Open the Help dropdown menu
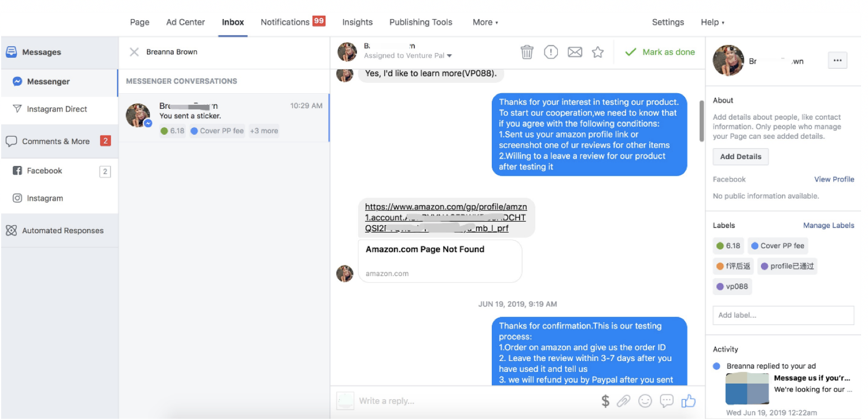This screenshot has width=868, height=420. [712, 22]
